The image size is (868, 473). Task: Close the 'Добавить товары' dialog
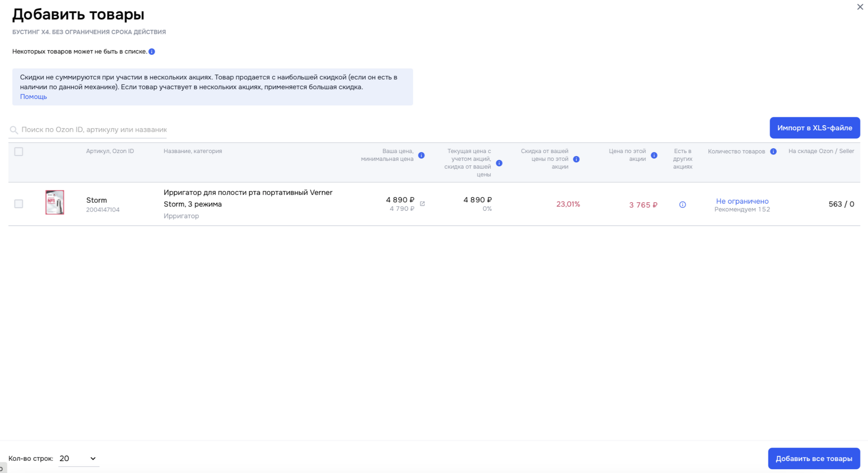pyautogui.click(x=860, y=7)
